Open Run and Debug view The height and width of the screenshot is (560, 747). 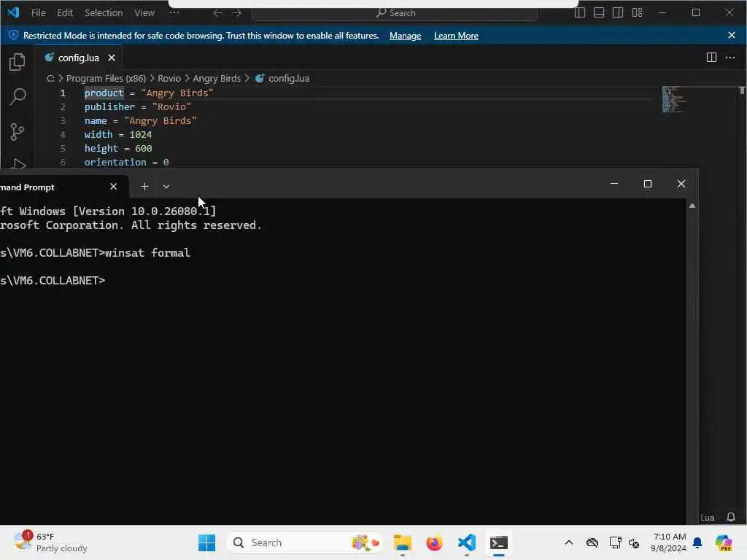tap(18, 164)
